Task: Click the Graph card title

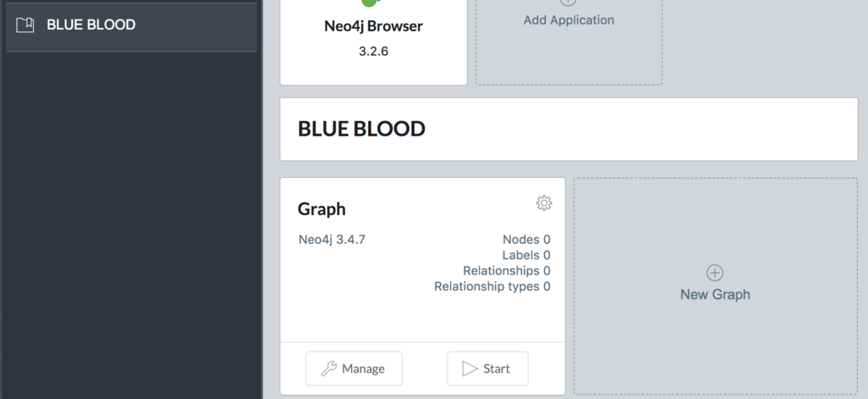Action: (x=321, y=209)
